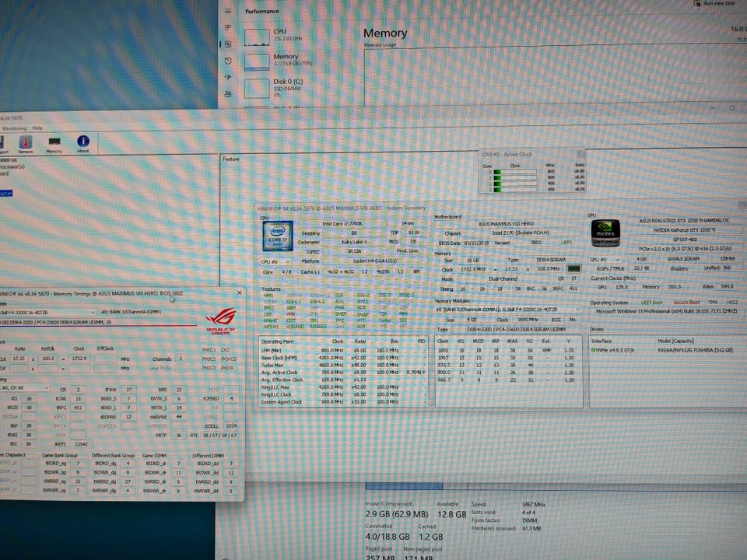Viewport: 747px width, 560px height.
Task: Click the NVIDIA GeForce logo
Action: [605, 233]
